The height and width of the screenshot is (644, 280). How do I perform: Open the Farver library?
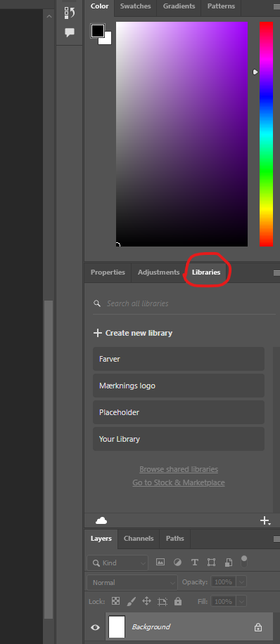tap(179, 359)
